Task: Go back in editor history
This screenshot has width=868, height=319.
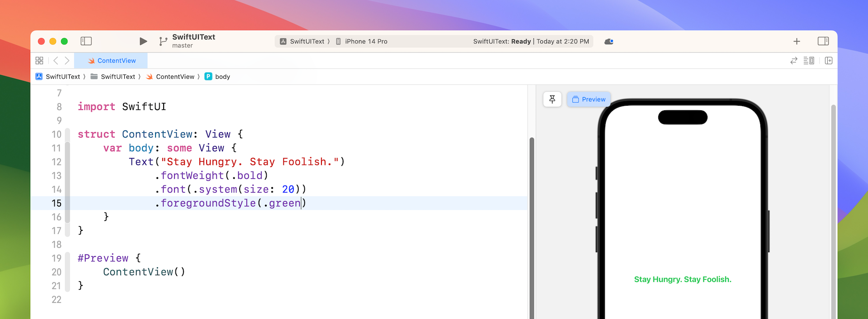Action: (x=56, y=61)
